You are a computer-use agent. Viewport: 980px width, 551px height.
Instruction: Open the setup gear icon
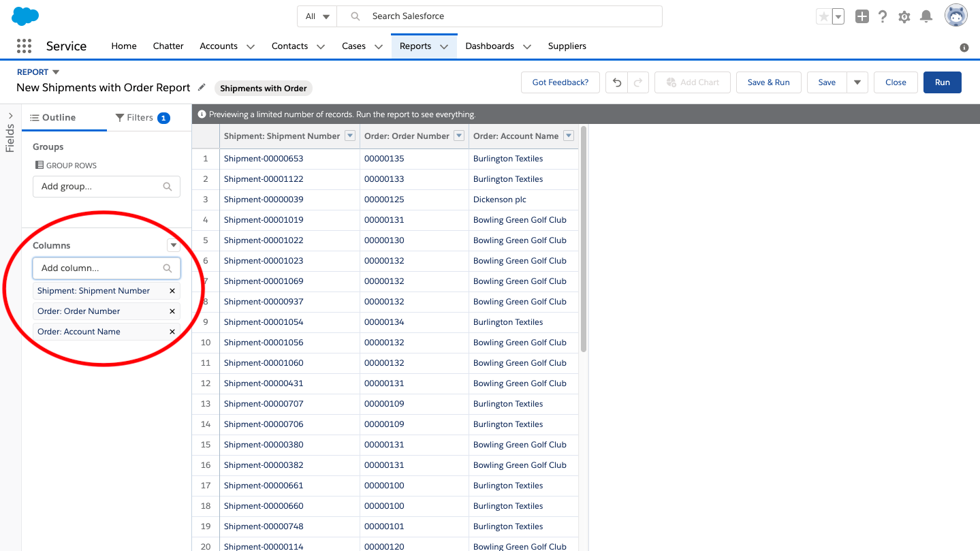(904, 17)
